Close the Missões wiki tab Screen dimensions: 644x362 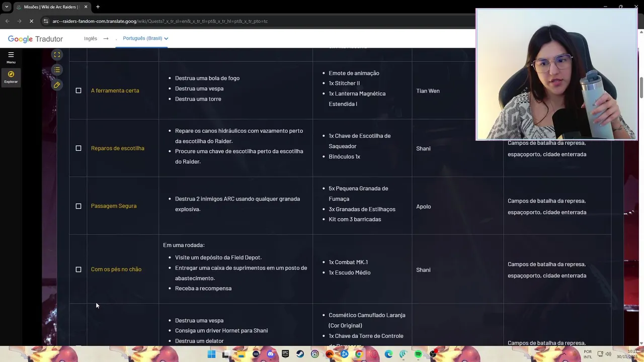pos(86,7)
